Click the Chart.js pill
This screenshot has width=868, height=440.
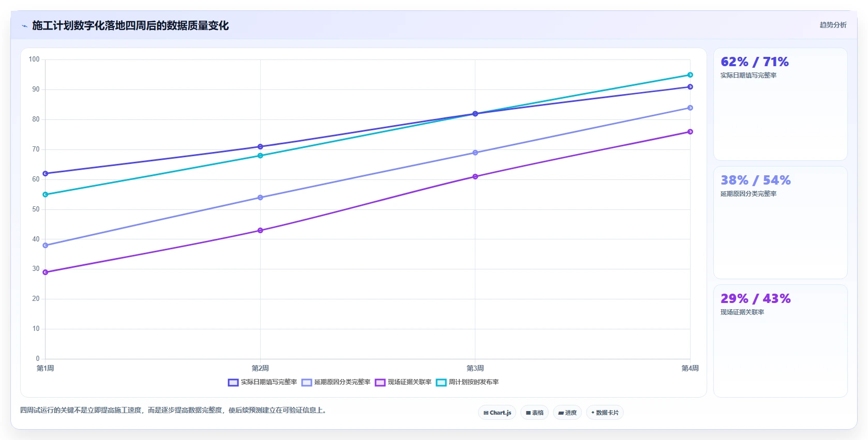point(497,413)
